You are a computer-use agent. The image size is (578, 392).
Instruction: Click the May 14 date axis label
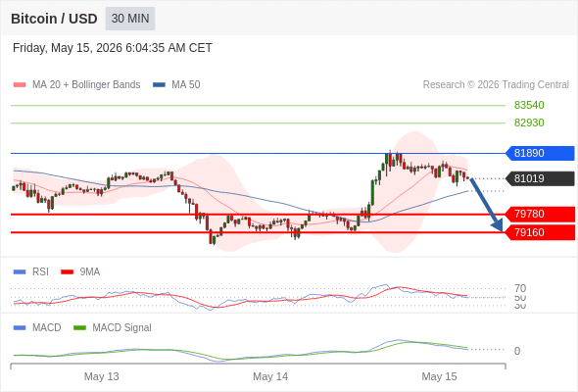pos(270,376)
